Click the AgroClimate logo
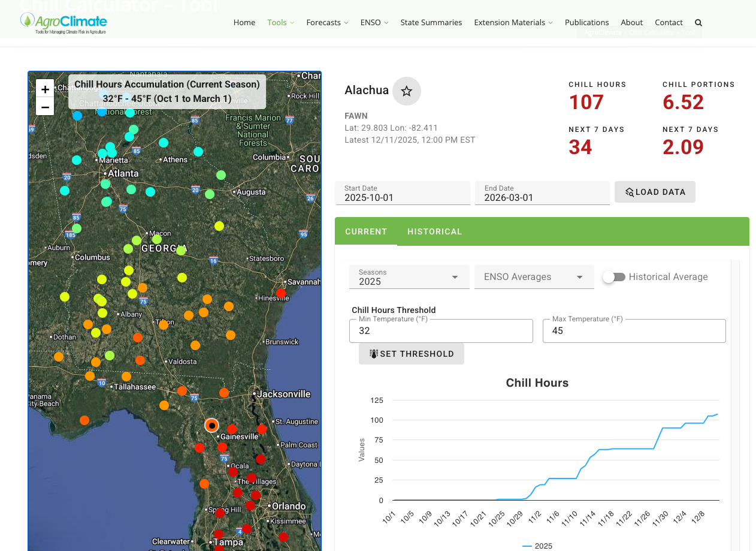 (63, 22)
